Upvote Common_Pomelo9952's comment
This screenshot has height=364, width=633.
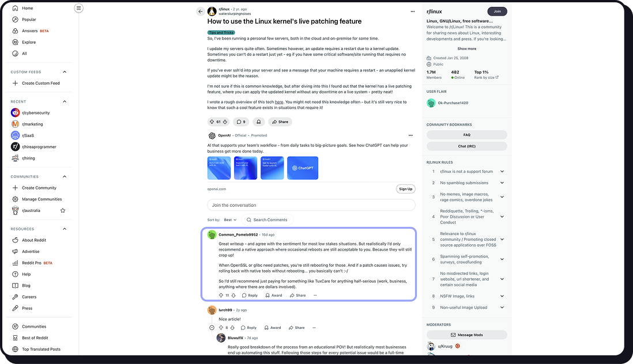click(221, 295)
